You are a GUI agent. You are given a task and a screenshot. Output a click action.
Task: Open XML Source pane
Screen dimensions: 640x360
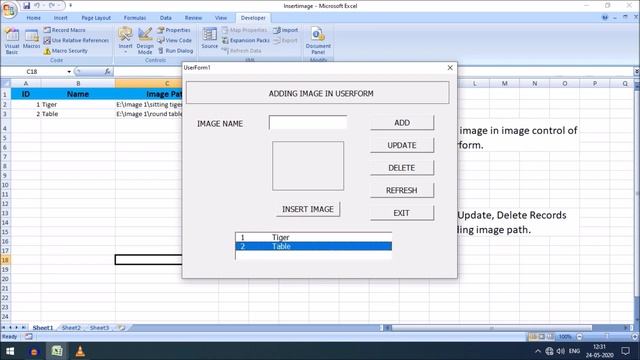209,38
